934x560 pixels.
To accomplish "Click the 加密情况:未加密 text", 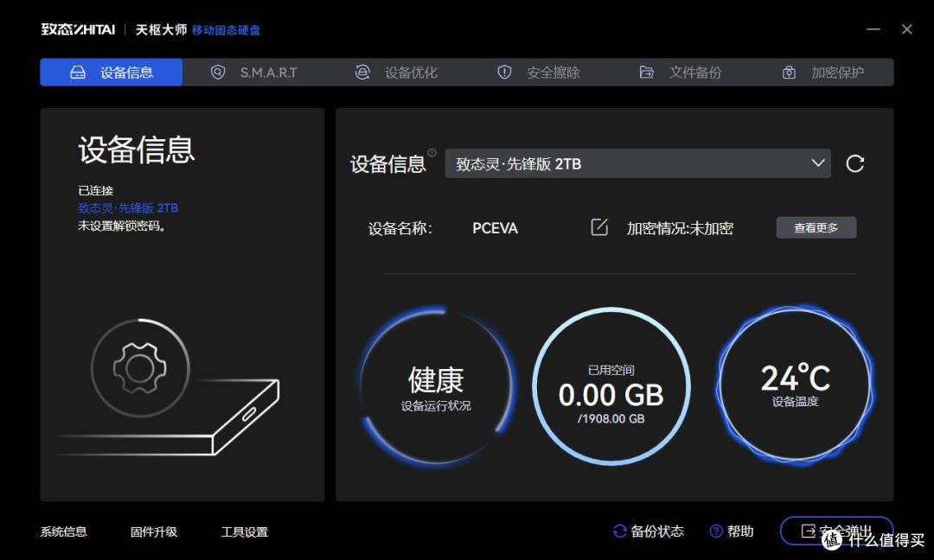I will 680,228.
